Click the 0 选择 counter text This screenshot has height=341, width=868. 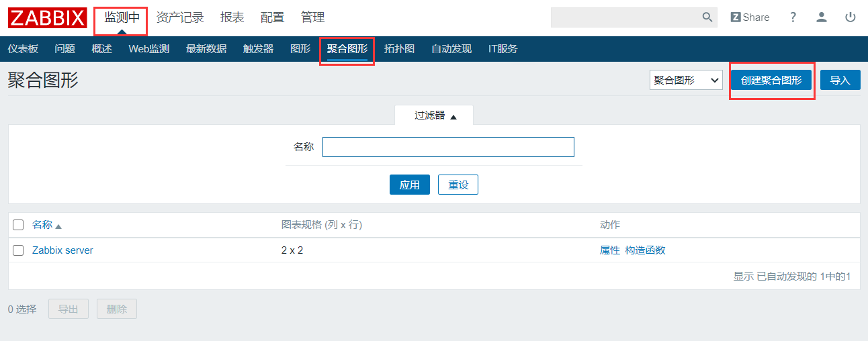[22, 309]
